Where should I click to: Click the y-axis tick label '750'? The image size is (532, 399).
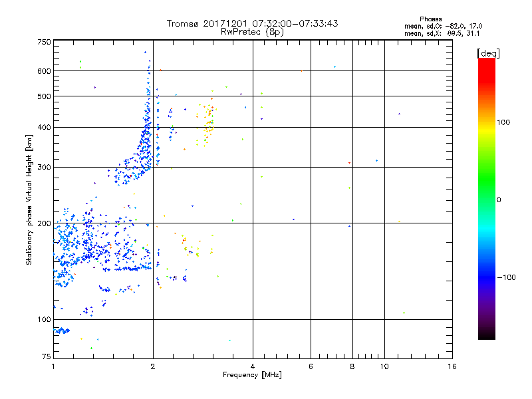(x=44, y=42)
